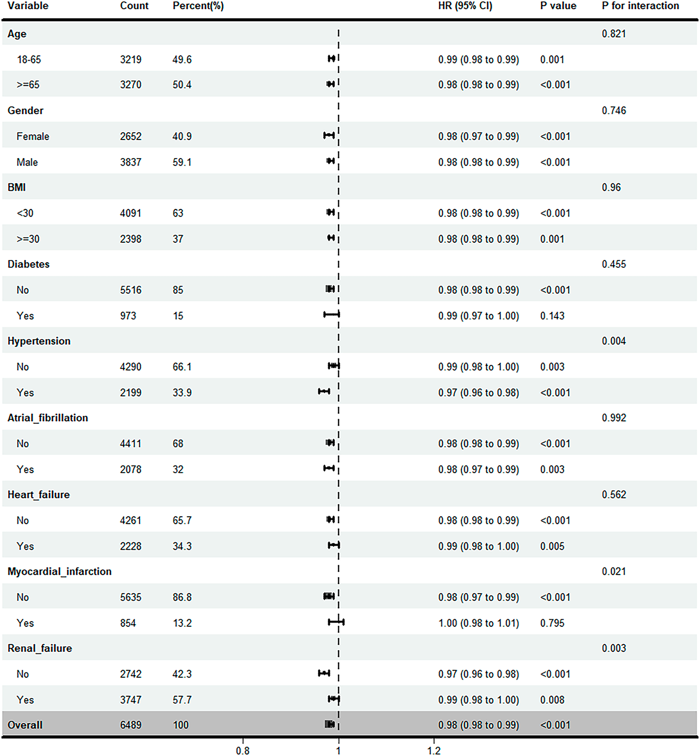This screenshot has width=700, height=756.
Task: Click the forest plot marker for age 18-65
Action: point(331,59)
